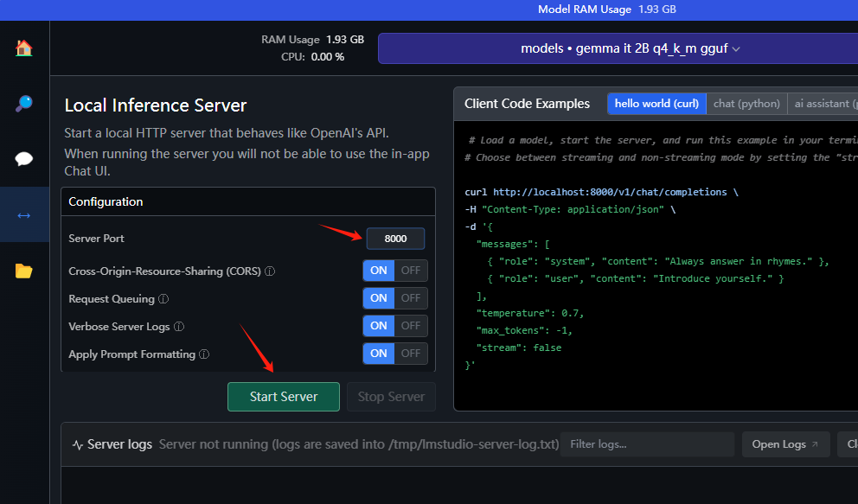The image size is (858, 504).
Task: Click the Filter logs input field
Action: 647,444
